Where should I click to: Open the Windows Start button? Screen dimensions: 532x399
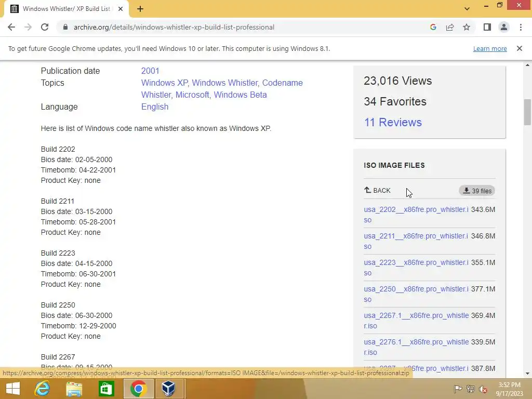click(x=13, y=389)
